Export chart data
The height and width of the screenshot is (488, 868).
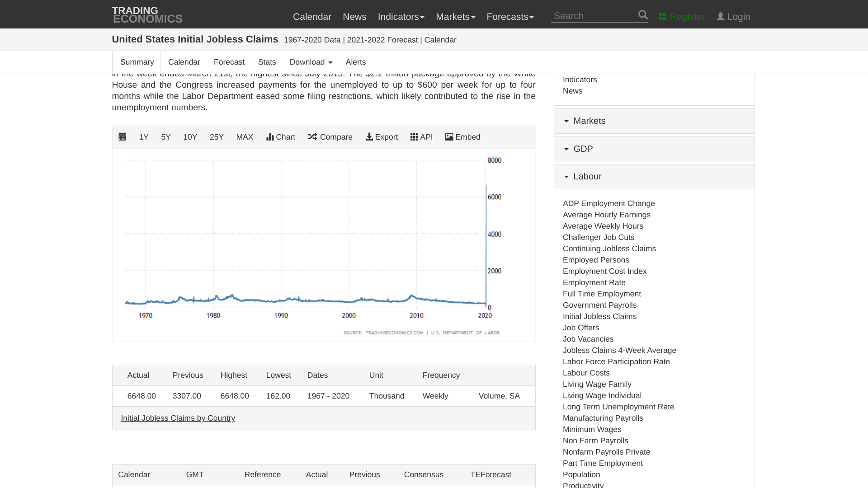382,137
